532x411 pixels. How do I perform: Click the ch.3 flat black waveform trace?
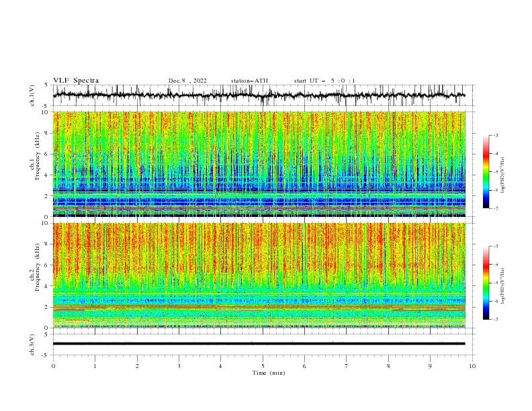pos(259,344)
